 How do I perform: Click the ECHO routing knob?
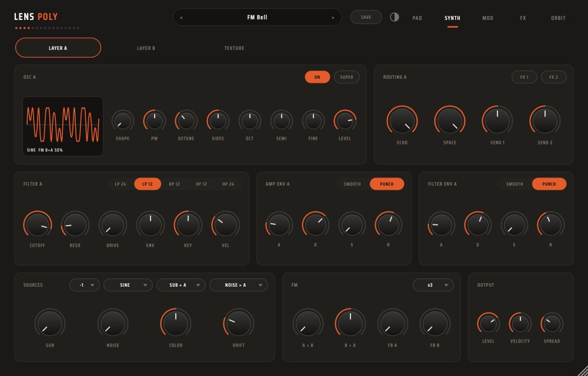(x=402, y=121)
